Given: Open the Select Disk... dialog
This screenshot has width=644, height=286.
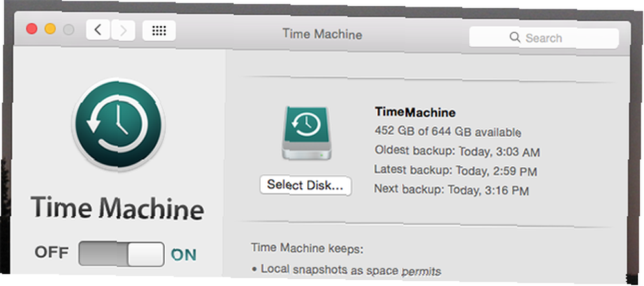Looking at the screenshot, I should (305, 186).
